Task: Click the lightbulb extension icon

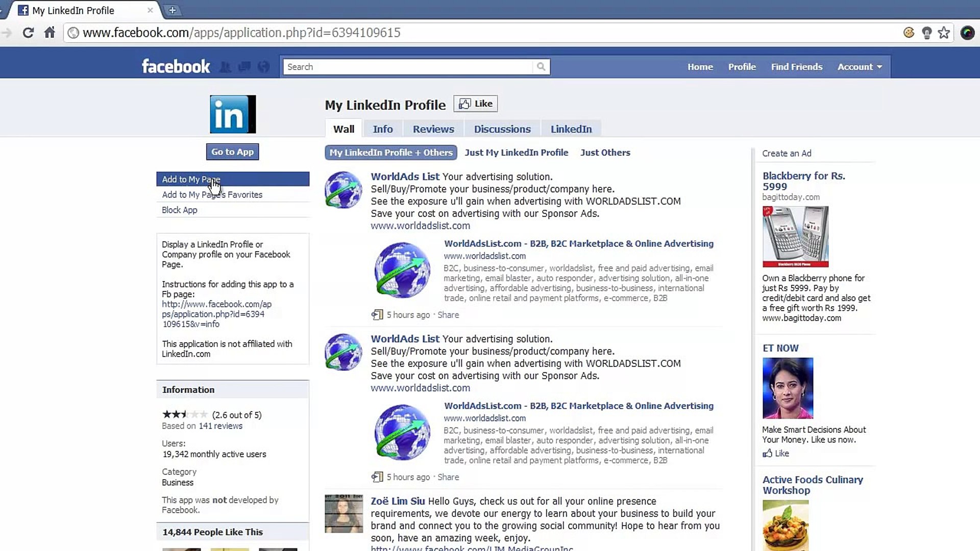Action: coord(926,33)
